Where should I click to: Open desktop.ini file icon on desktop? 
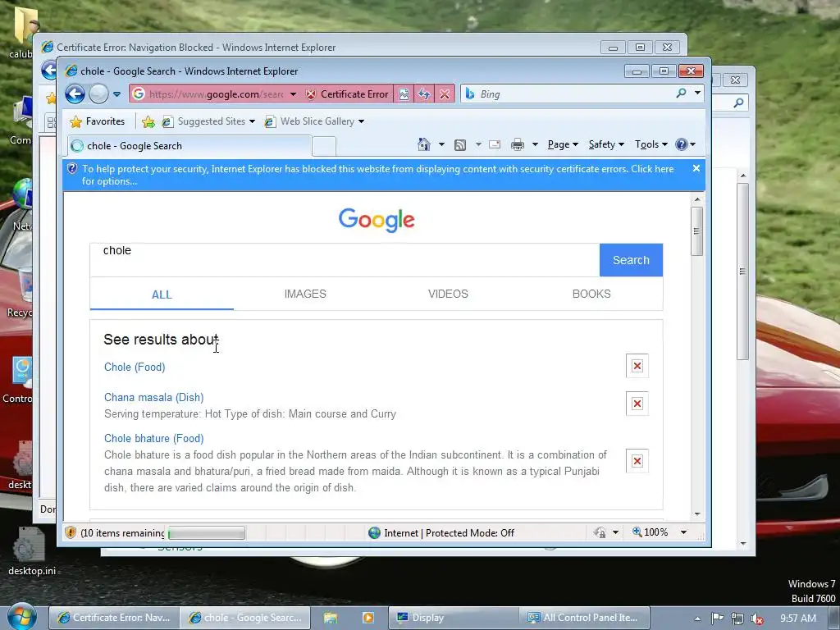(31, 552)
